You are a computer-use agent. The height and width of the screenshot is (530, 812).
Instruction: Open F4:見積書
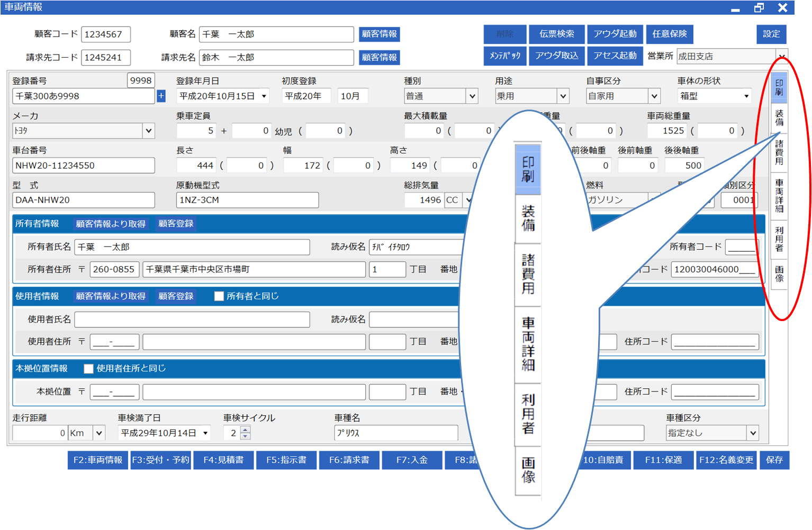tap(223, 460)
